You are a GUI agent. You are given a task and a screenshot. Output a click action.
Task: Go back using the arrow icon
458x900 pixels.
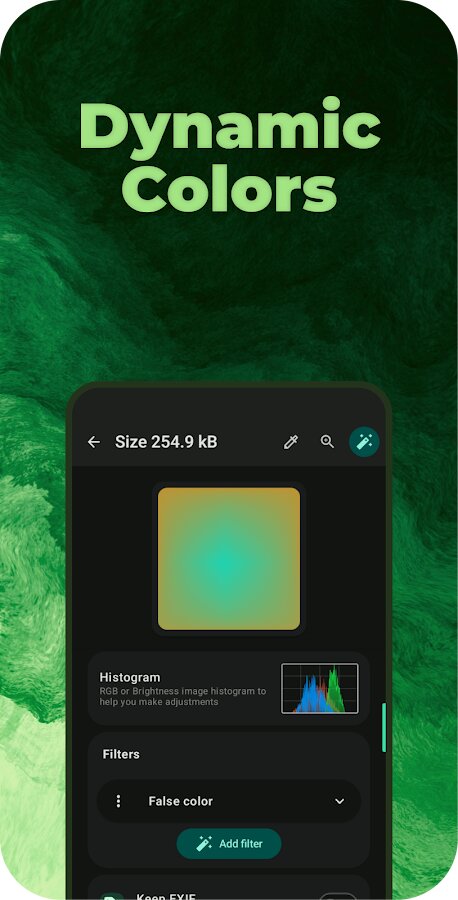click(94, 442)
